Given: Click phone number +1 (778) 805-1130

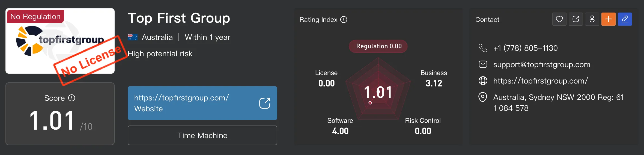Looking at the screenshot, I should (525, 48).
